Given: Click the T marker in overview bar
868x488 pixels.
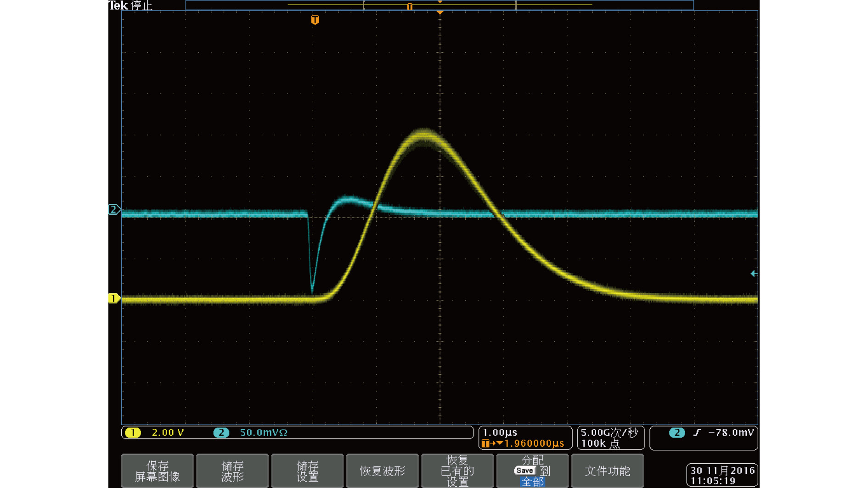Looking at the screenshot, I should [410, 6].
